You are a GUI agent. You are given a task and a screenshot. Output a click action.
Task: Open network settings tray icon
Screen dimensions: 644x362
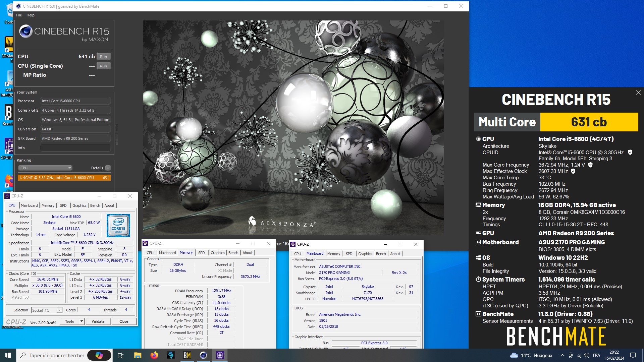(x=579, y=355)
